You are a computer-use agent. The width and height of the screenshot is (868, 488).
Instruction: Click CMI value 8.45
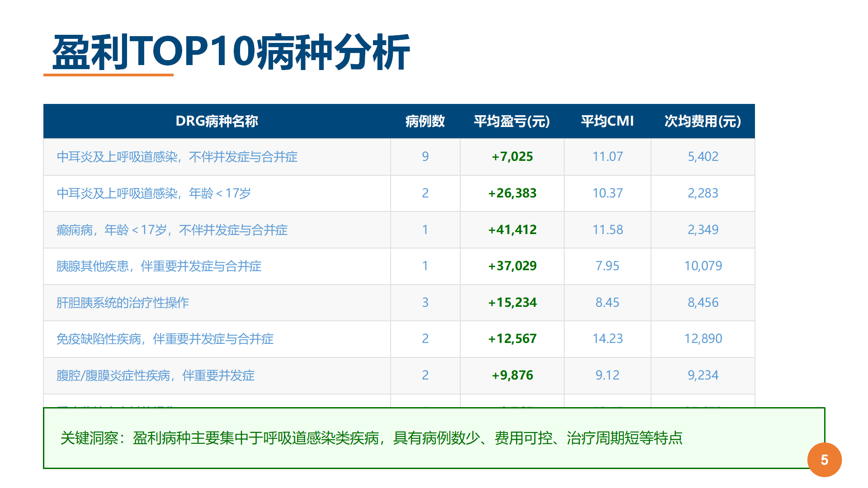608,303
